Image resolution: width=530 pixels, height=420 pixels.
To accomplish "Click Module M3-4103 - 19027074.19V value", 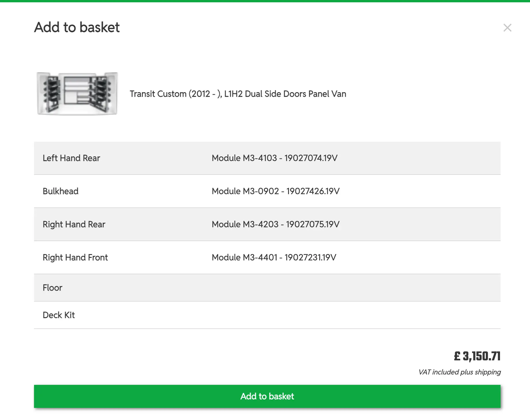I will 275,158.
